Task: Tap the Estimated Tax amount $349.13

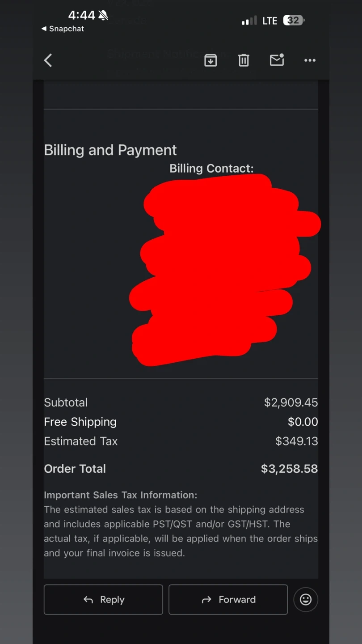Action: [x=296, y=441]
